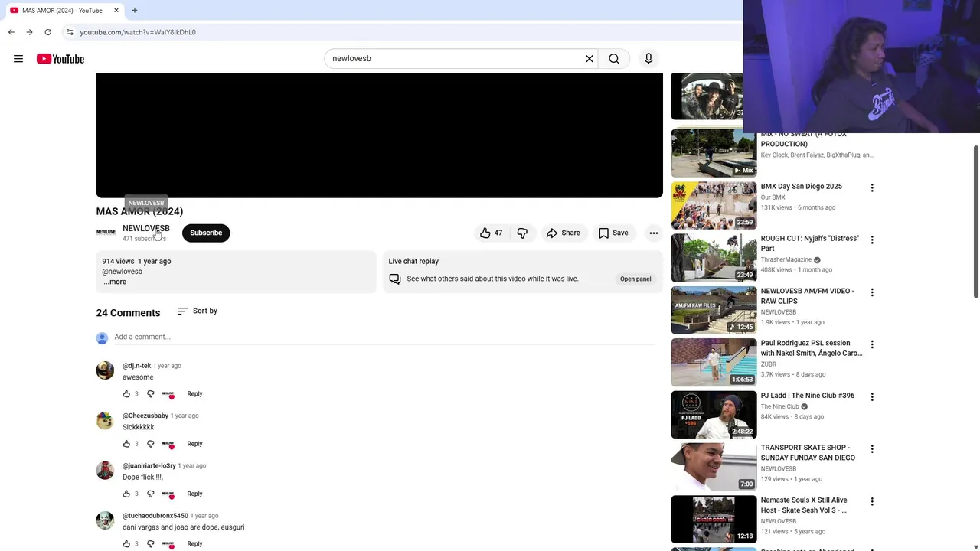Reload the YouTube page
980x551 pixels.
pos(47,32)
